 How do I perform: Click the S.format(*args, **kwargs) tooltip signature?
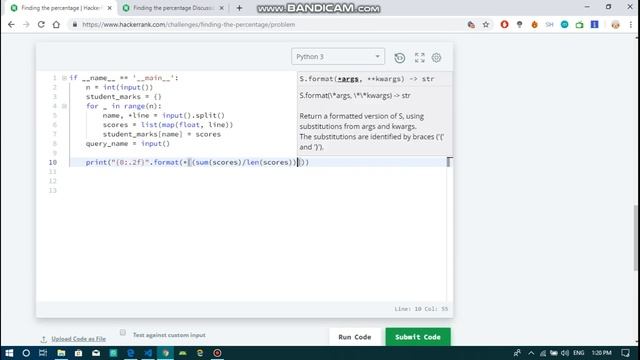(367, 79)
